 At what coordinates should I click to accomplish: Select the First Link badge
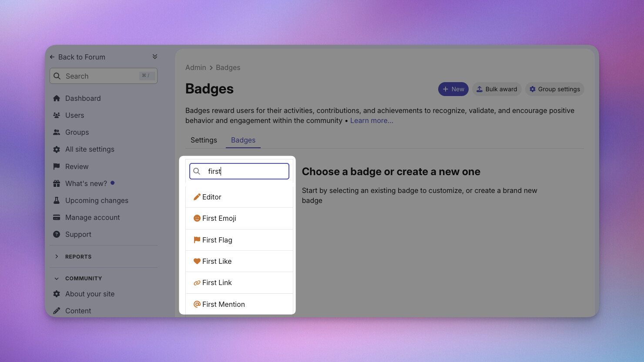point(239,282)
